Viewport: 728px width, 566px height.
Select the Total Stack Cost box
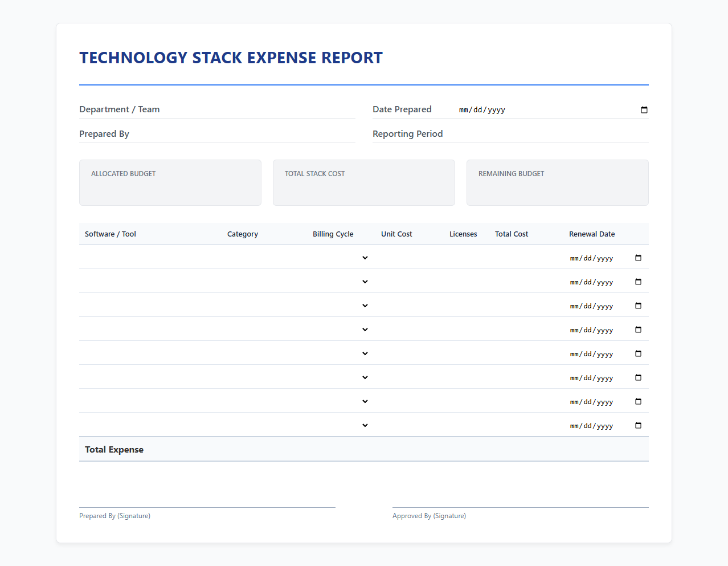[x=364, y=182]
